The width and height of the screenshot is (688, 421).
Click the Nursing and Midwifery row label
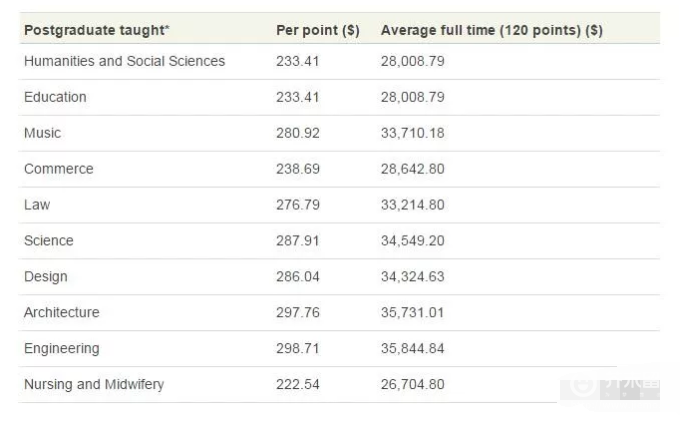click(94, 384)
